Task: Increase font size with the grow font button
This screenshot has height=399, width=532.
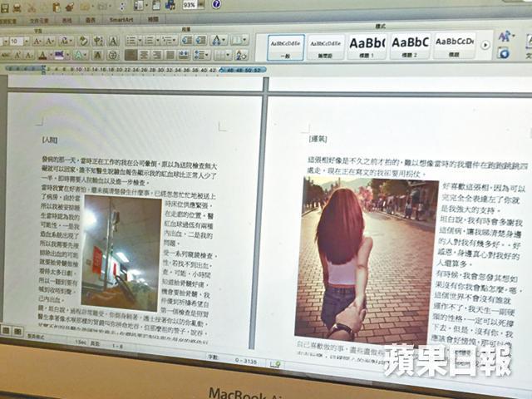Action: [x=37, y=42]
